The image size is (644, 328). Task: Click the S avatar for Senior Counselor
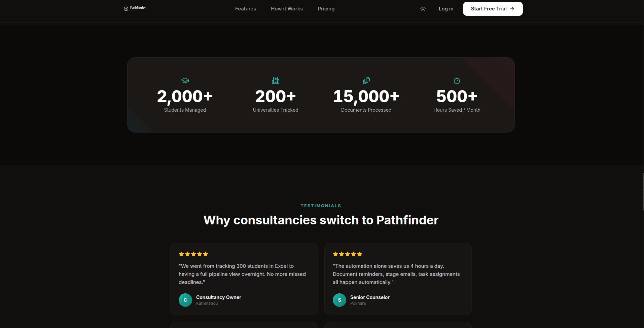click(x=339, y=300)
